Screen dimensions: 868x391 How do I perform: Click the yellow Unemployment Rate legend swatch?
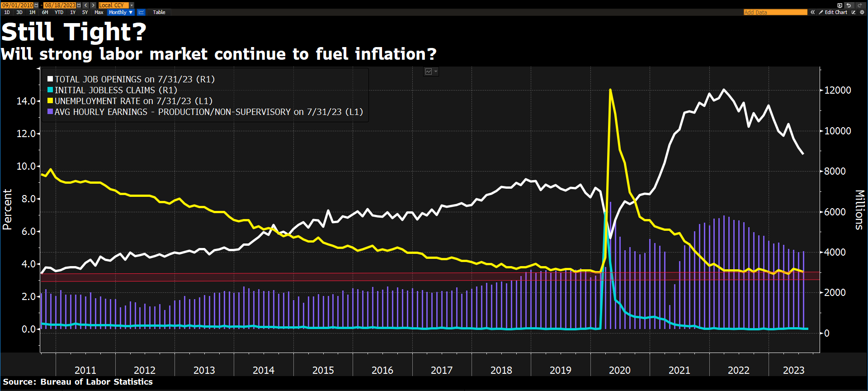tap(50, 101)
